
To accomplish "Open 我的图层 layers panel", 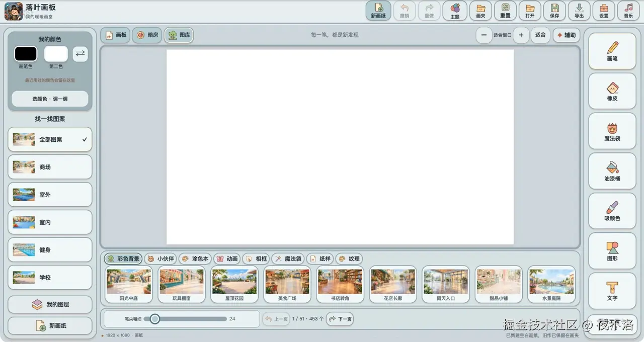I will pyautogui.click(x=50, y=305).
